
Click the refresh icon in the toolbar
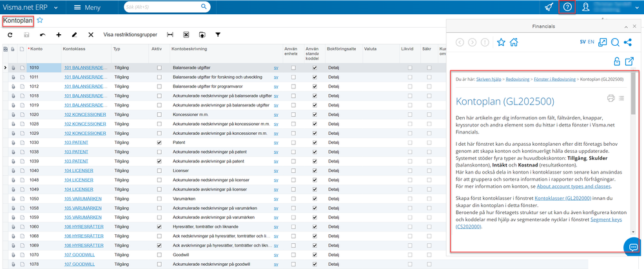pyautogui.click(x=10, y=35)
